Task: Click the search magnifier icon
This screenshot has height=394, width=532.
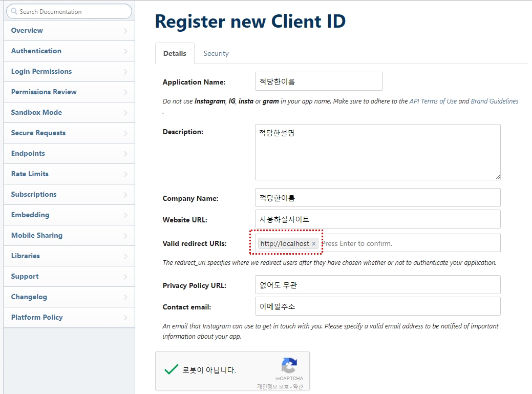Action: pyautogui.click(x=14, y=11)
